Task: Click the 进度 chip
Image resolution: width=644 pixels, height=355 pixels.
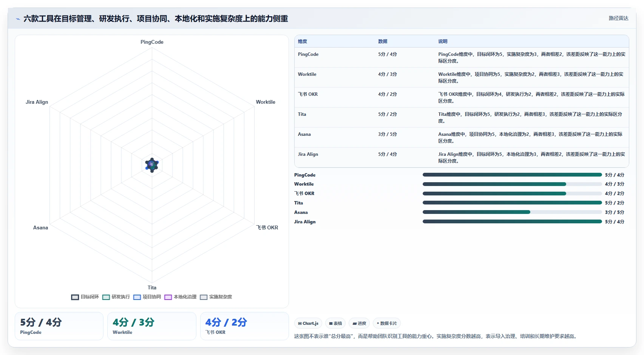Action: click(x=359, y=323)
